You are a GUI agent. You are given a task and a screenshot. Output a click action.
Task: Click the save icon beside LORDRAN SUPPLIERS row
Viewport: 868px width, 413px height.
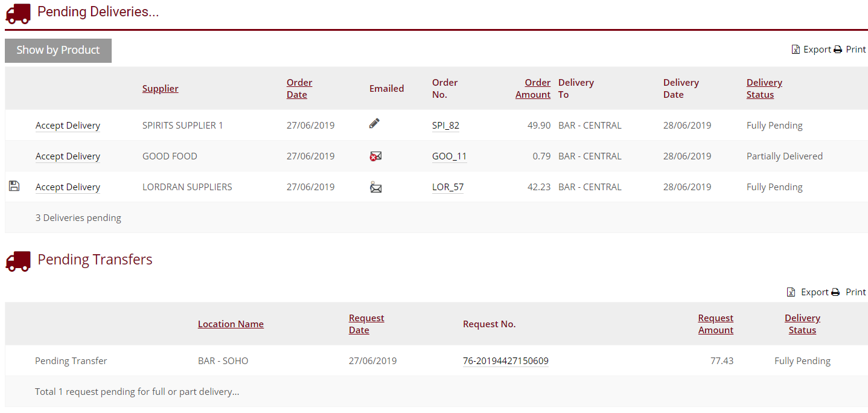14,186
